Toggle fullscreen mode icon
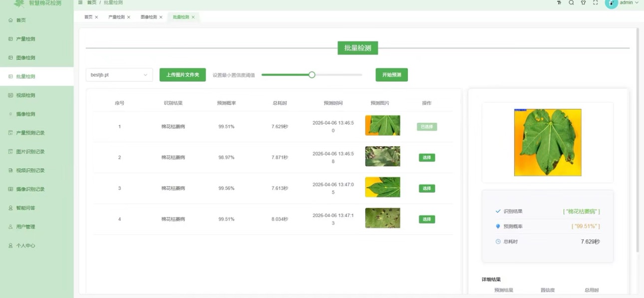The image size is (644, 298). point(596,2)
